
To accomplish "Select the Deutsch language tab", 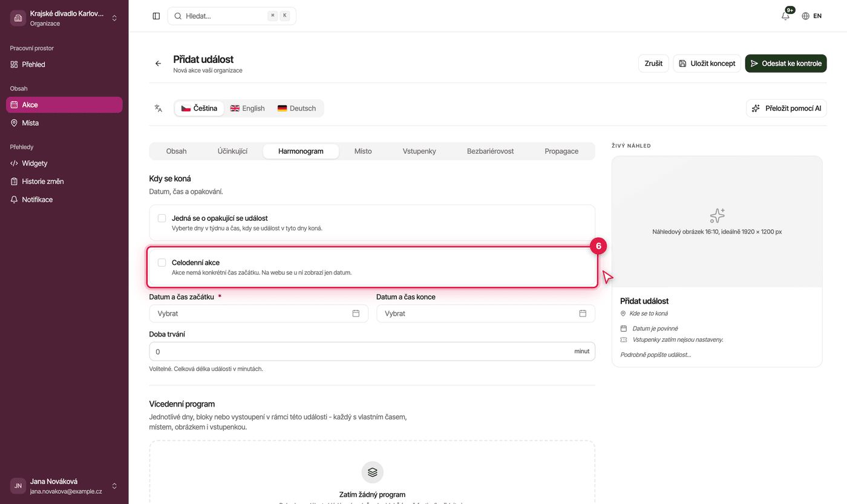I will click(x=296, y=108).
